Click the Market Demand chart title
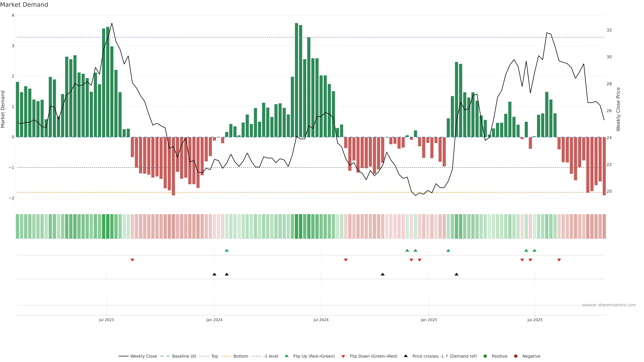The width and height of the screenshot is (644, 362). tap(24, 5)
